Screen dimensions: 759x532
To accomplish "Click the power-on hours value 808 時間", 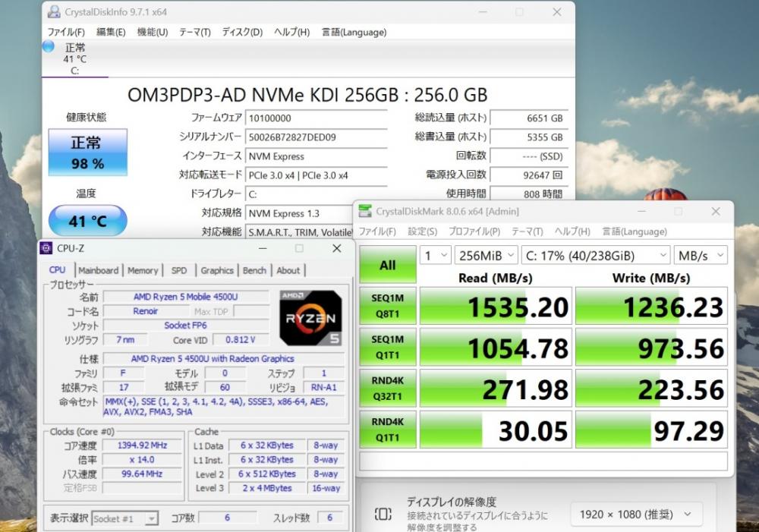I will (x=528, y=194).
